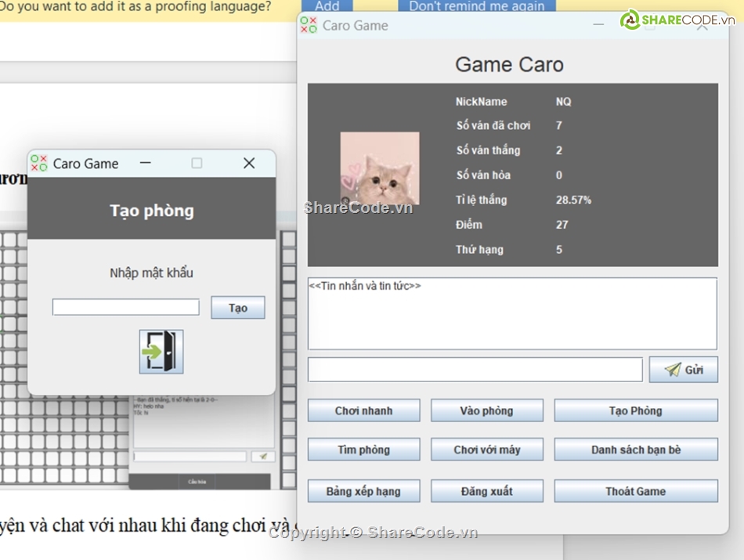Click the Caro Game icon in small dialog title bar
This screenshot has width=744, height=560.
pyautogui.click(x=39, y=163)
